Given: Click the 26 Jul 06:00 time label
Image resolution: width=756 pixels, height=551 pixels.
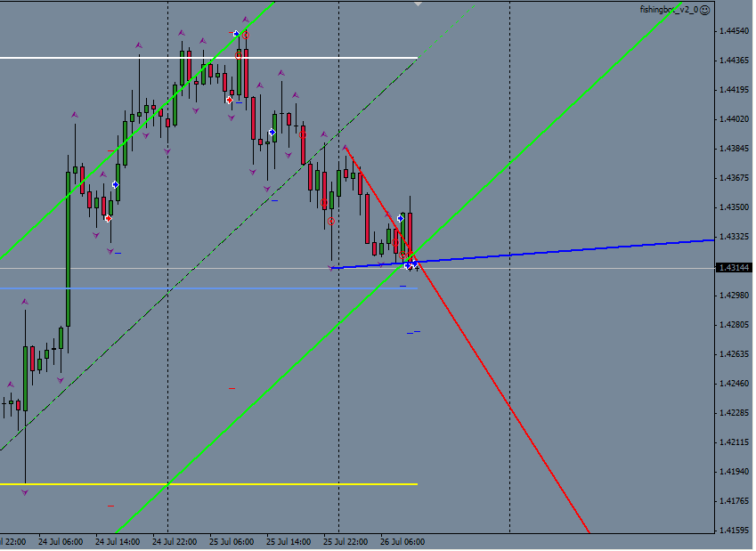Looking at the screenshot, I should [x=402, y=542].
